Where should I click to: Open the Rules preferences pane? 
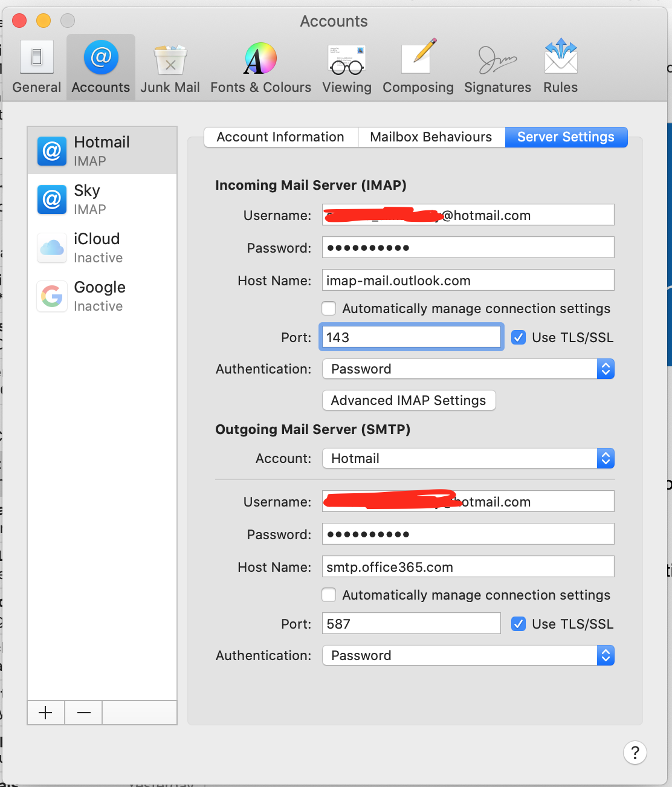561,67
